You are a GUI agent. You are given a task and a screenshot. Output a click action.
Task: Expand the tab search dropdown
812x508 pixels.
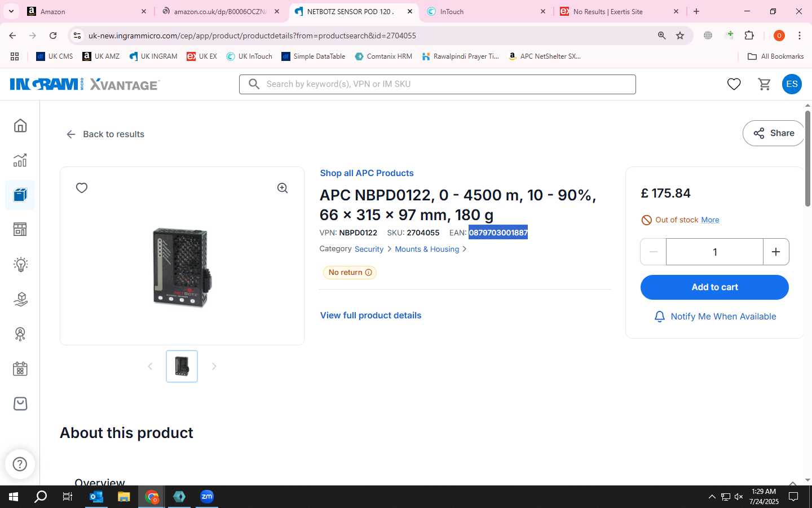(x=11, y=11)
